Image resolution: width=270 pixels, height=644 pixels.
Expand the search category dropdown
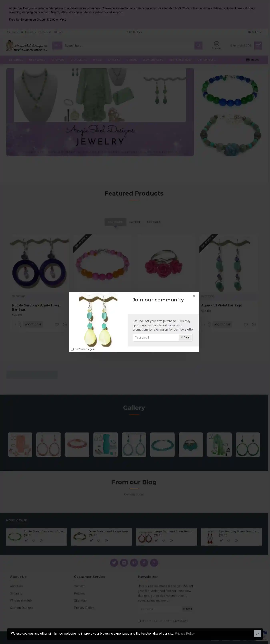[57, 46]
